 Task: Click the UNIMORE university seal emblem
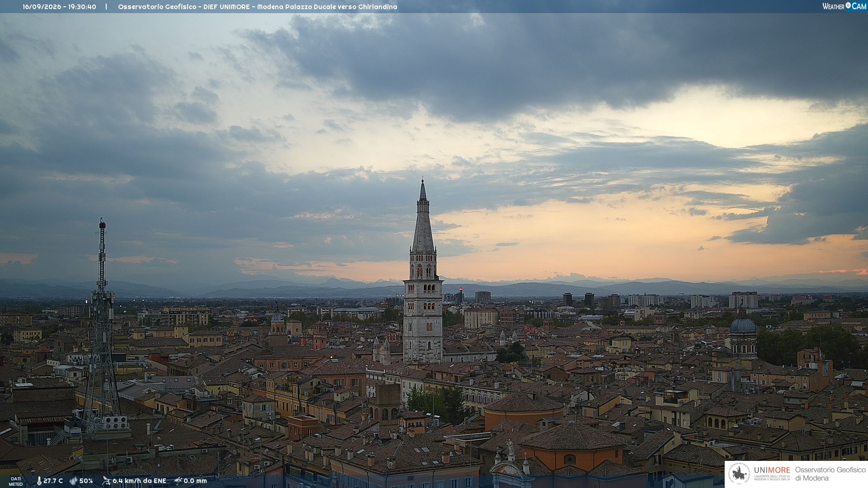(739, 474)
